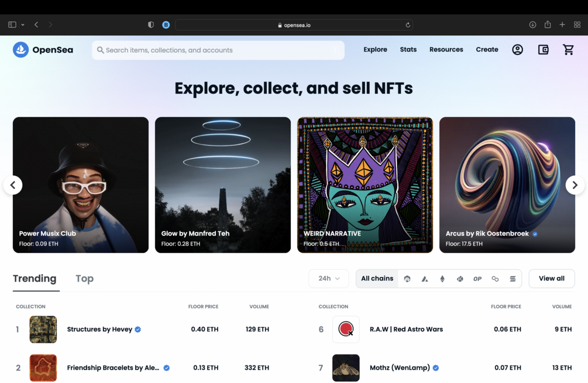Toggle the Safari sidebar
This screenshot has height=383, width=588.
tap(12, 25)
